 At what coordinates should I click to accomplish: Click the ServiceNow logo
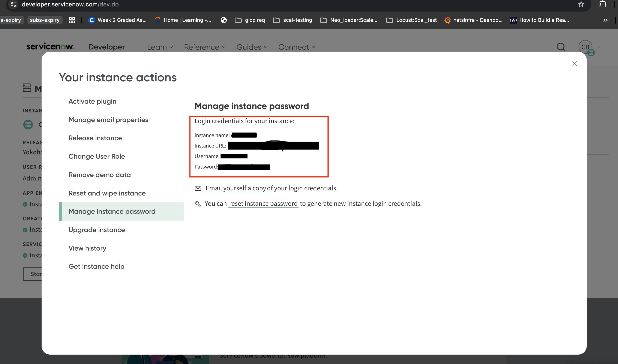tap(50, 46)
